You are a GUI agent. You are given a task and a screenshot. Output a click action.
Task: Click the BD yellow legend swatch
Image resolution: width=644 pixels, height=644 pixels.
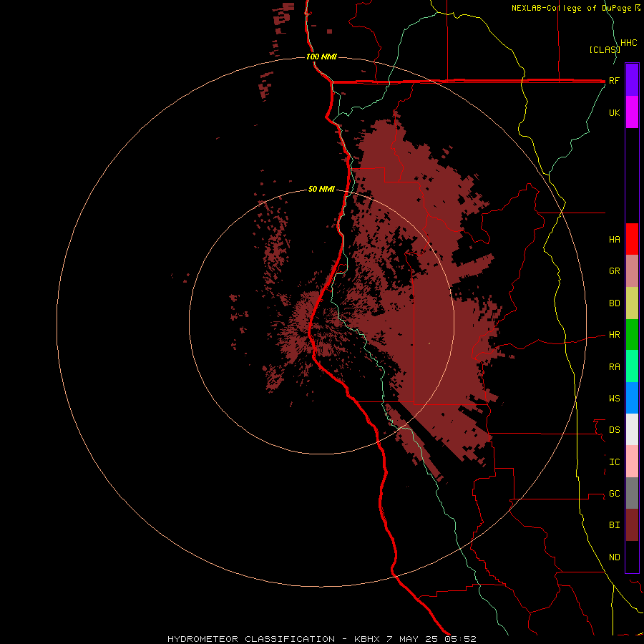coord(632,303)
